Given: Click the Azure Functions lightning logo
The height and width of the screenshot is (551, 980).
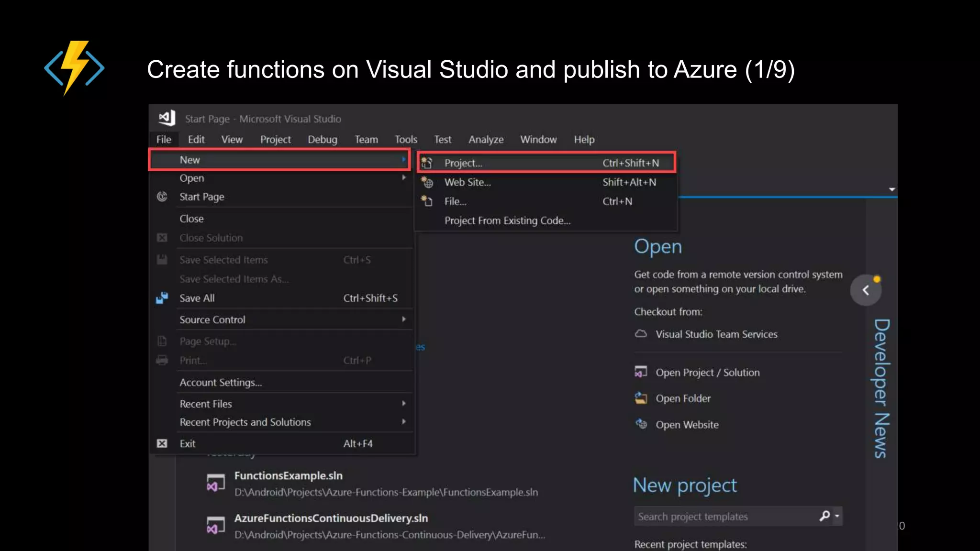Looking at the screenshot, I should pyautogui.click(x=75, y=68).
